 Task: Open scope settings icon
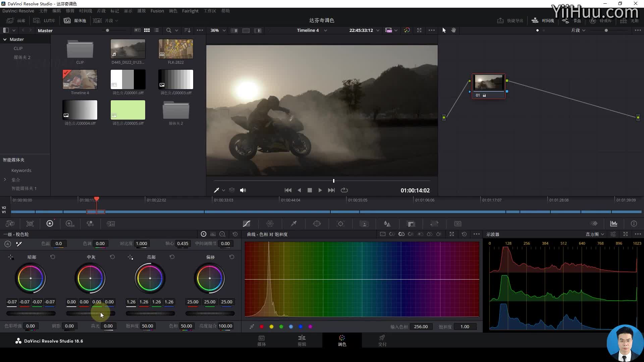coord(613,234)
